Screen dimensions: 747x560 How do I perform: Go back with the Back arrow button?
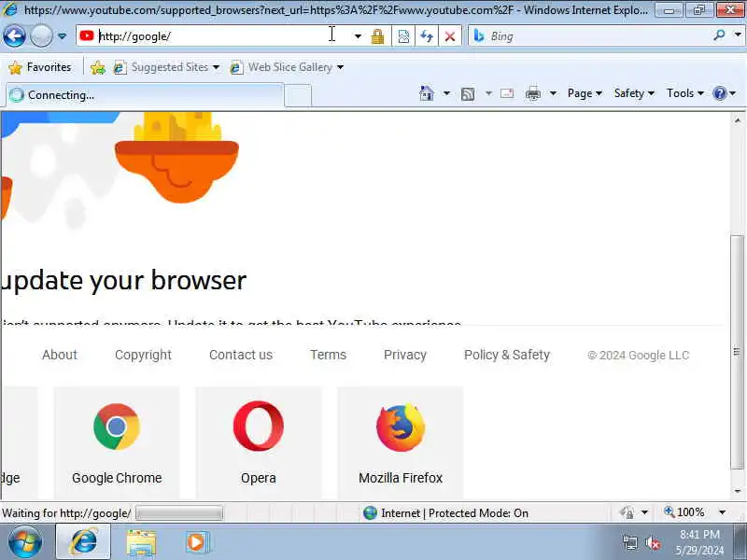click(x=14, y=35)
